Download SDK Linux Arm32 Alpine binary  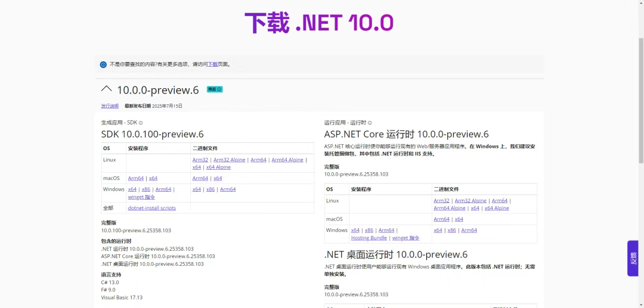point(230,160)
